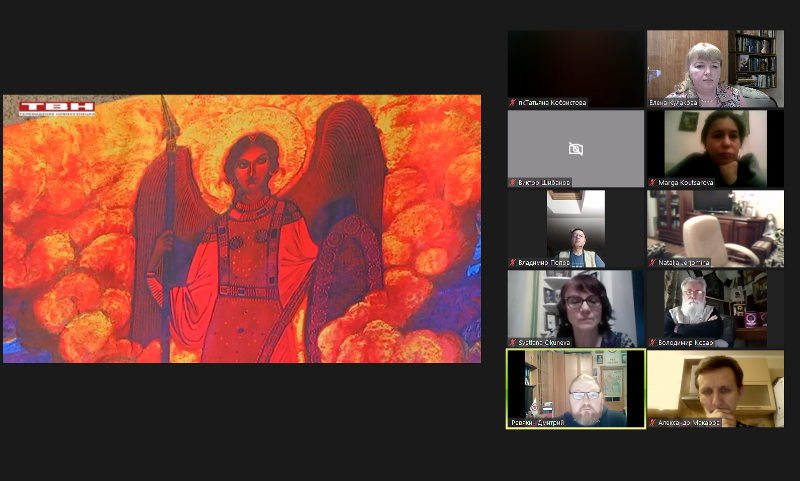The width and height of the screenshot is (800, 481).
Task: Select Елена Кулакова's video tile
Action: tap(715, 69)
